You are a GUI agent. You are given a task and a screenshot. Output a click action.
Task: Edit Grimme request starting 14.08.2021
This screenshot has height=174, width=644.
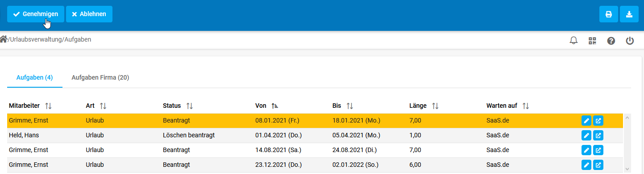click(x=586, y=150)
